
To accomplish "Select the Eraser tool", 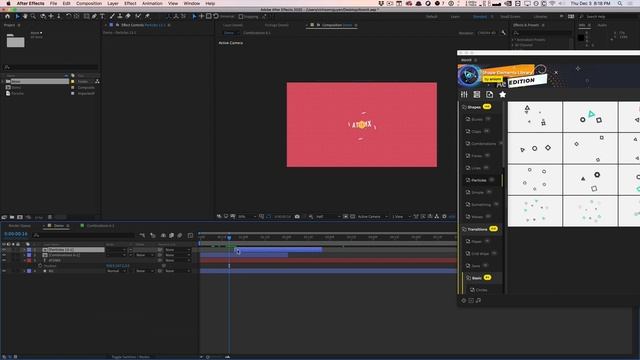I will 128,16.
